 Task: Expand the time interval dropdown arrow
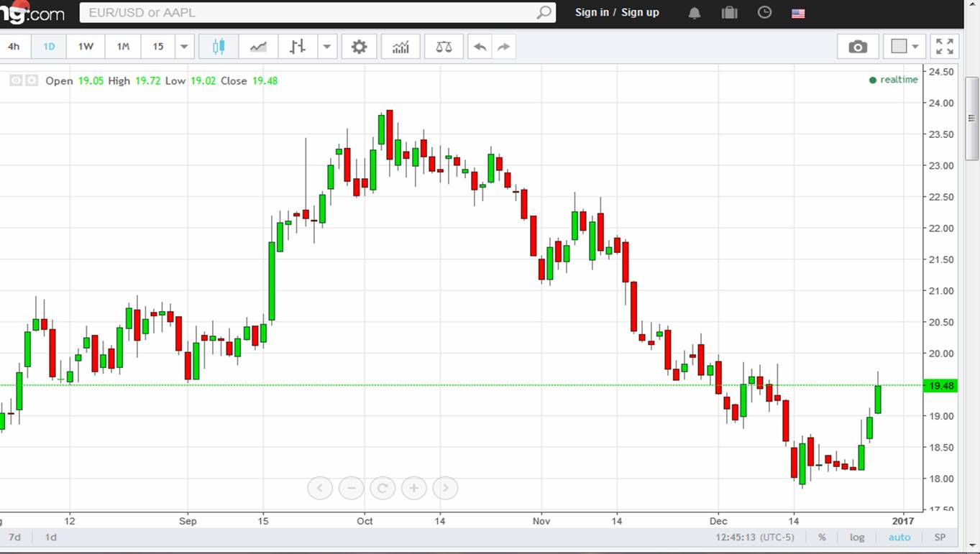point(184,47)
